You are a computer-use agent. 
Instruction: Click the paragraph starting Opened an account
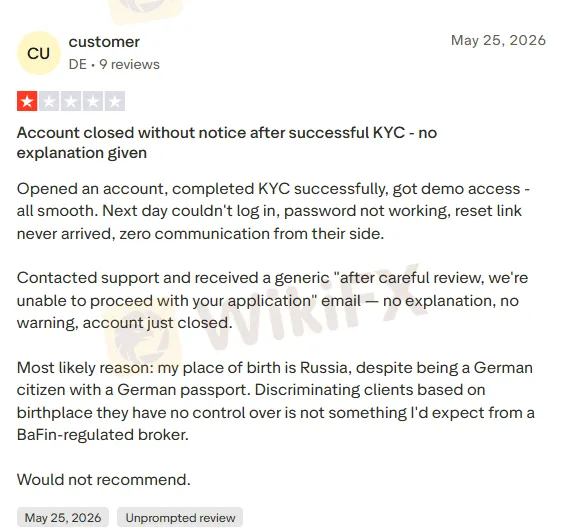pyautogui.click(x=273, y=211)
